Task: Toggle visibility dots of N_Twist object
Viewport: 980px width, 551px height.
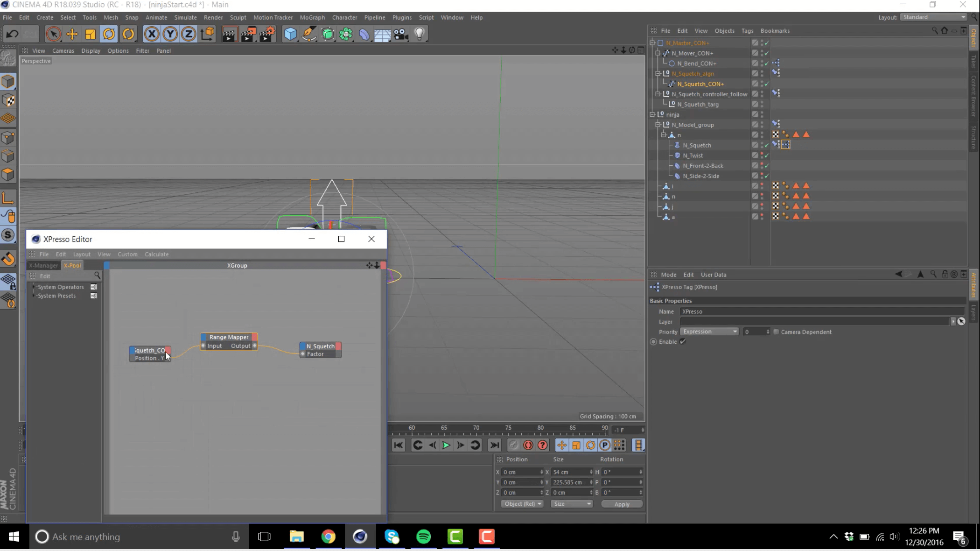Action: [762, 155]
